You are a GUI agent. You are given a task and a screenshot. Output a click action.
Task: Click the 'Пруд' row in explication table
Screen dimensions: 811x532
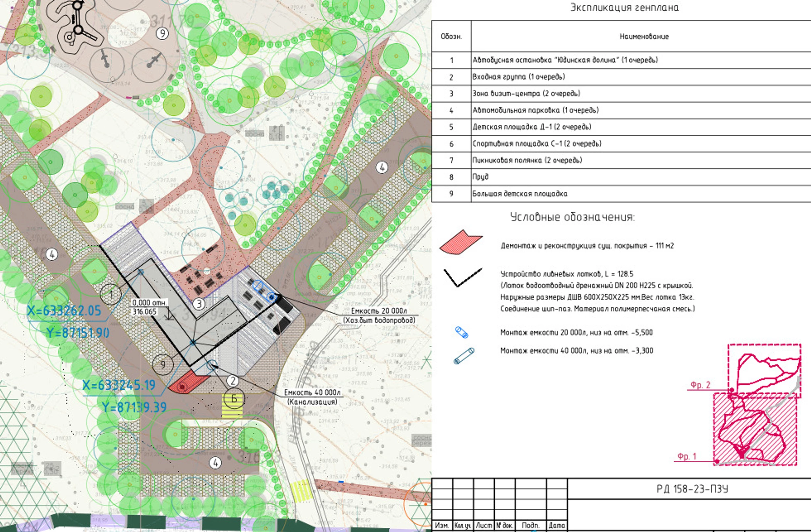tap(621, 177)
